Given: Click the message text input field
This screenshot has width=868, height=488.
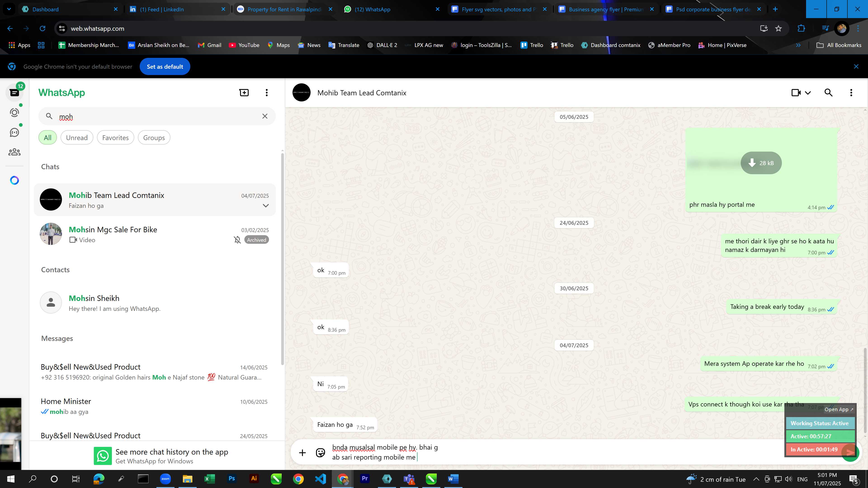Looking at the screenshot, I should 553,452.
